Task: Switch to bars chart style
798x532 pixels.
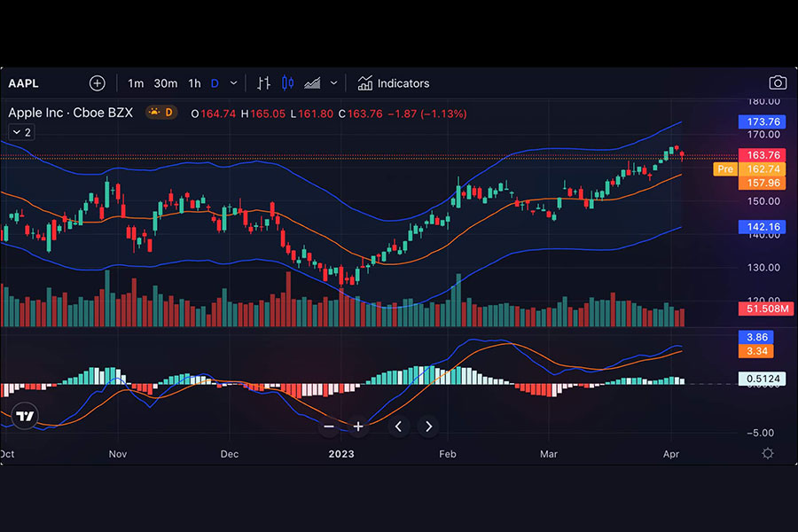Action: [x=263, y=83]
